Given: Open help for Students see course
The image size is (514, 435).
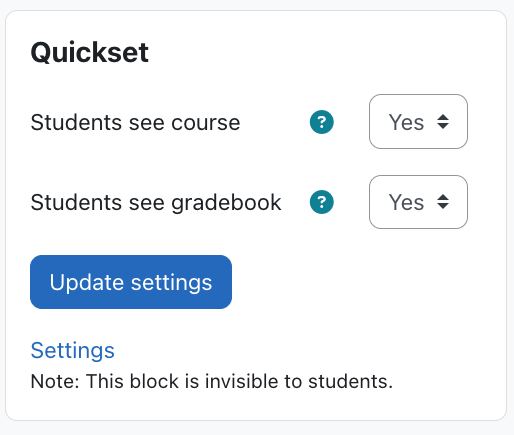Looking at the screenshot, I should click(x=322, y=122).
